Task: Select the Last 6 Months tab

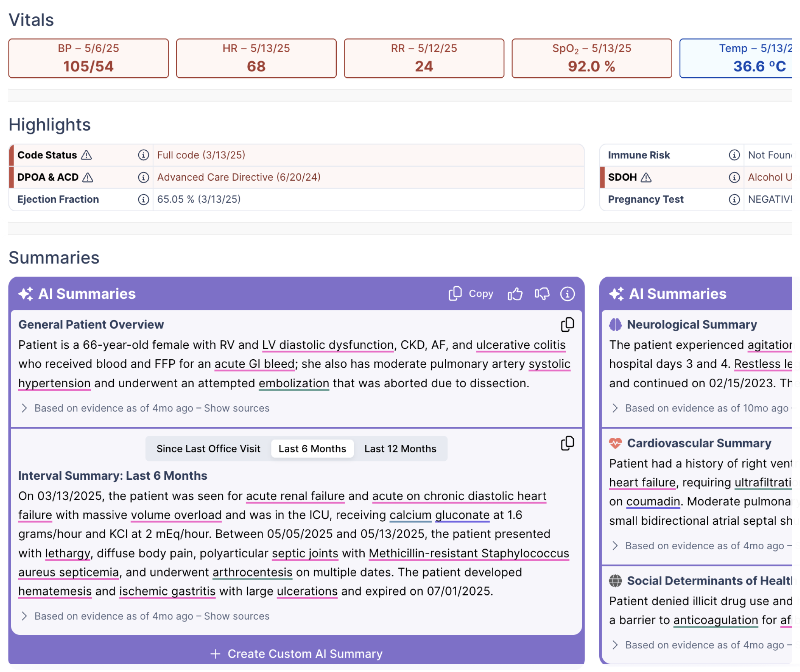Action: pyautogui.click(x=312, y=449)
